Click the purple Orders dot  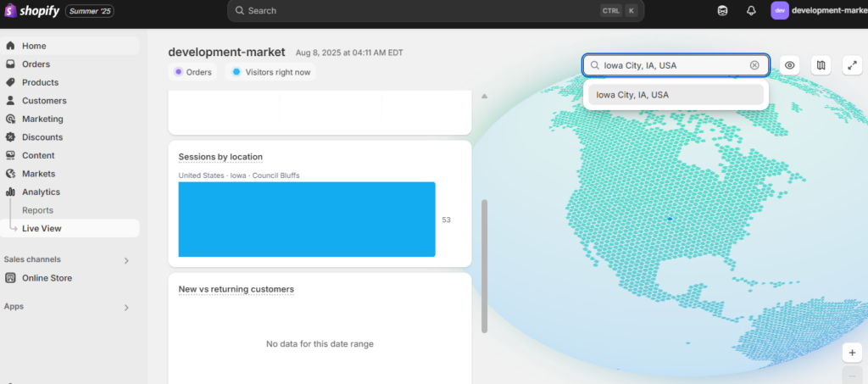pos(178,72)
